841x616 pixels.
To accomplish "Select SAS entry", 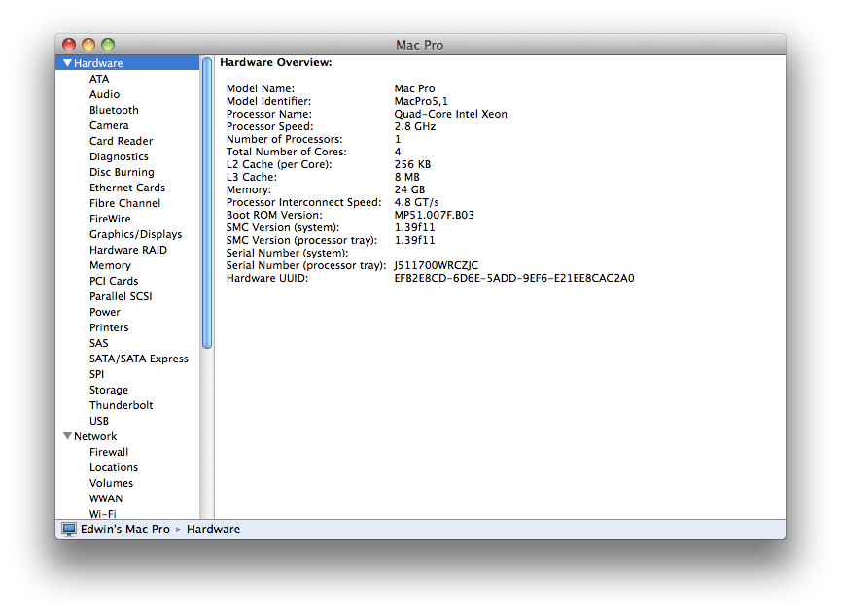I will [99, 343].
